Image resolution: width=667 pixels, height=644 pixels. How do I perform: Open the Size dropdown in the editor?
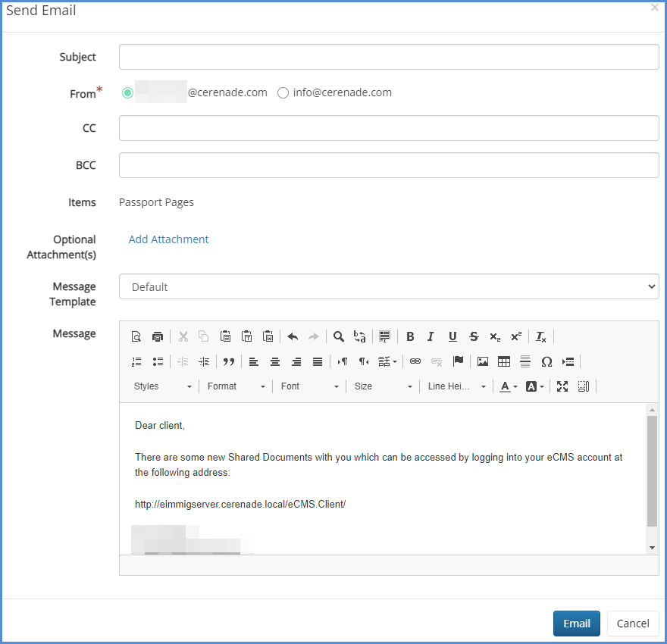point(384,386)
